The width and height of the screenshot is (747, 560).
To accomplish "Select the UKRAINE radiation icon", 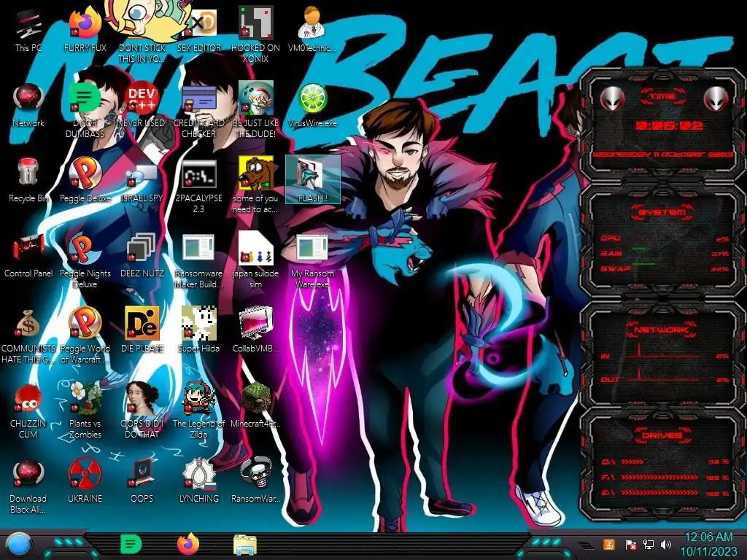I will pyautogui.click(x=85, y=481).
